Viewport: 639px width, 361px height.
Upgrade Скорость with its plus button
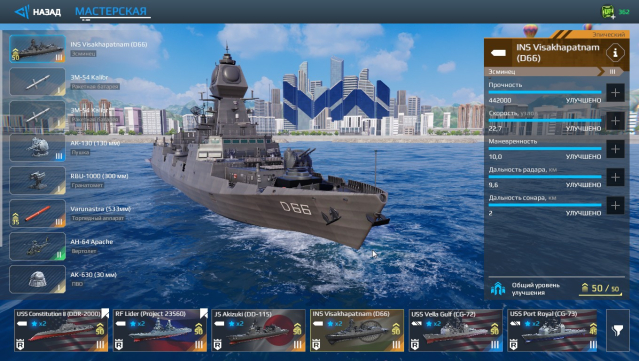615,121
